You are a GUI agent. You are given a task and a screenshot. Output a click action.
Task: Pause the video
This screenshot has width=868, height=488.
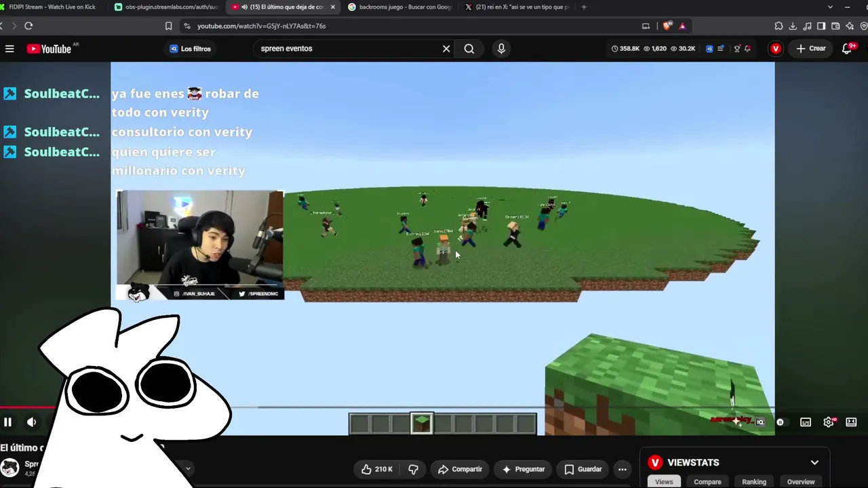pyautogui.click(x=8, y=422)
